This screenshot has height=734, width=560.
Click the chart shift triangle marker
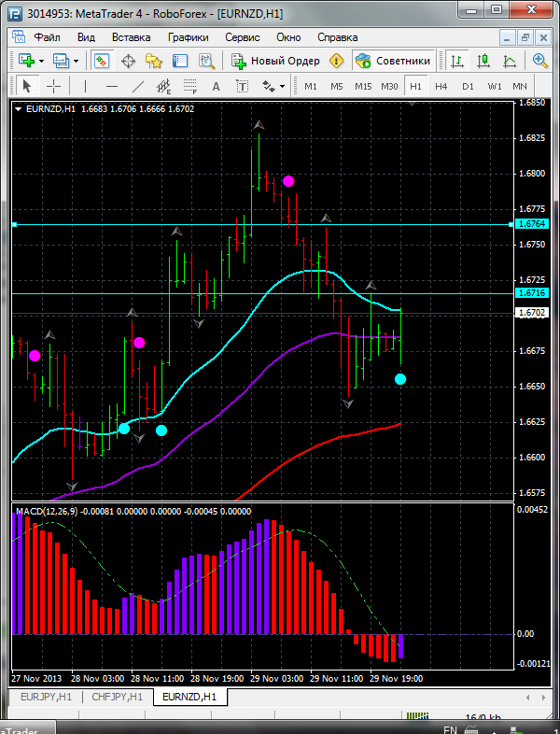pos(412,104)
